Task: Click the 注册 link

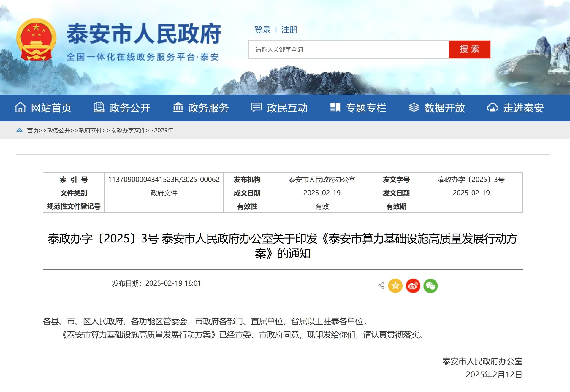Action: click(x=289, y=30)
